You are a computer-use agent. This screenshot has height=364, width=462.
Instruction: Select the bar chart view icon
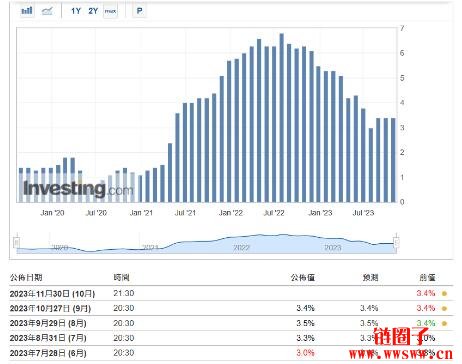pos(27,11)
